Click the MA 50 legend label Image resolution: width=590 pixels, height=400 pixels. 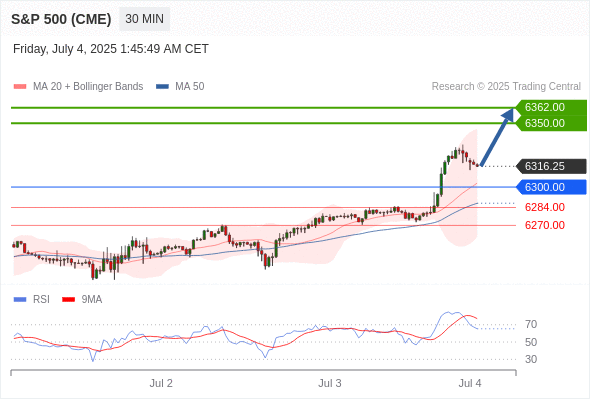point(190,87)
